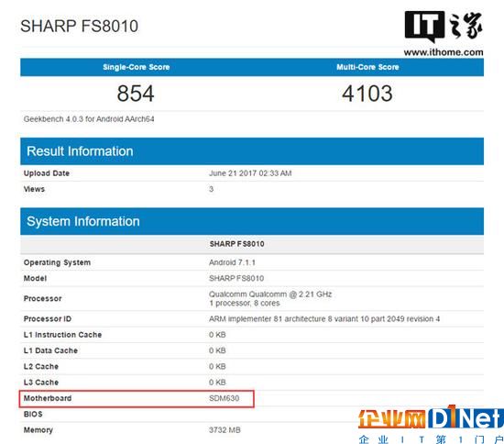Viewport: 504px width, 444px height.
Task: Click the SHARP FS8010 table column header
Action: [x=237, y=244]
